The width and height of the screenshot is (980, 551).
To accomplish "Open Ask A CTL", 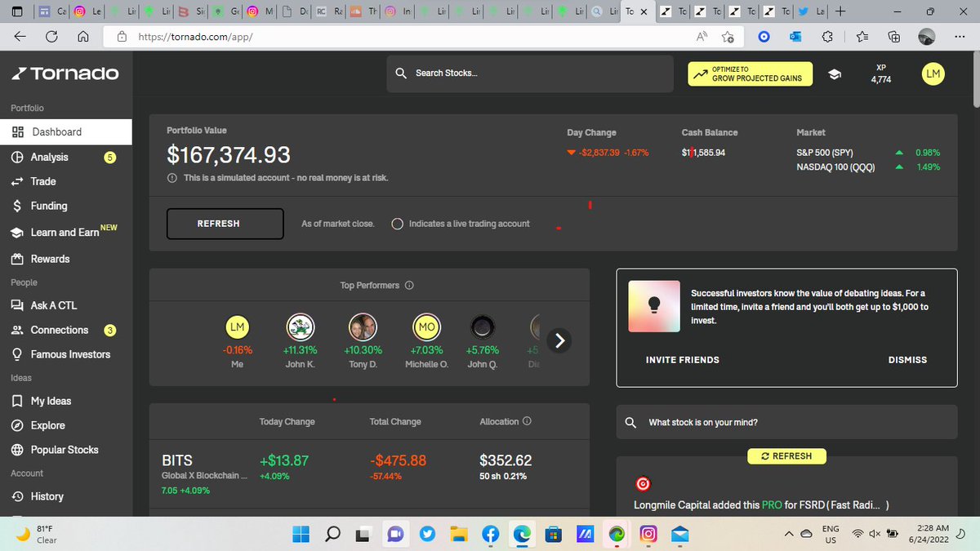I will pos(53,305).
